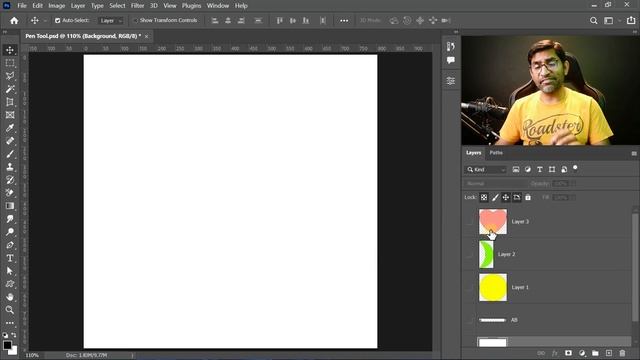640x360 pixels.
Task: Select the History Brush tool
Action: pyautogui.click(x=10, y=180)
